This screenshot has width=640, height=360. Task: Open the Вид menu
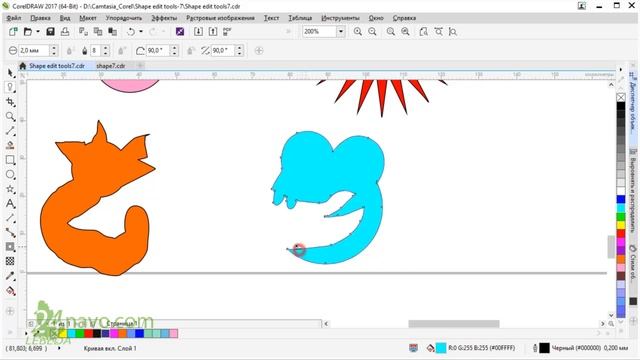pos(65,18)
